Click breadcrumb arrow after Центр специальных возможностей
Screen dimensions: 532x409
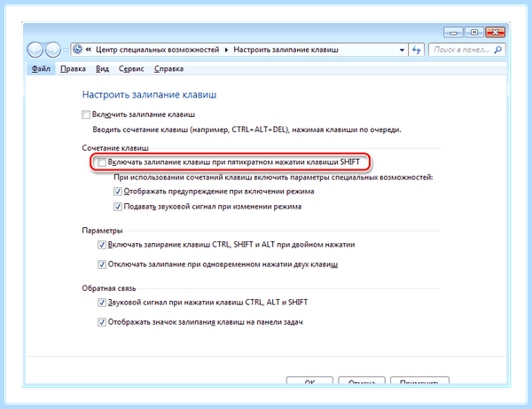[x=226, y=50]
